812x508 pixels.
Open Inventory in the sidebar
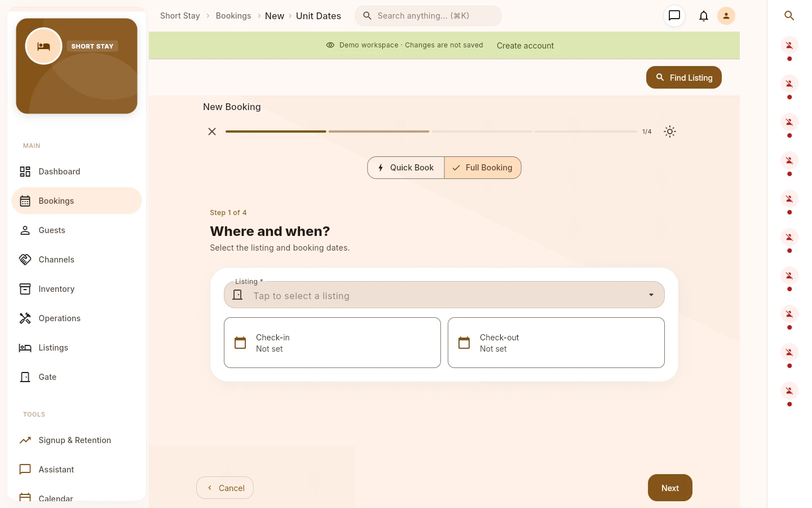(77, 289)
